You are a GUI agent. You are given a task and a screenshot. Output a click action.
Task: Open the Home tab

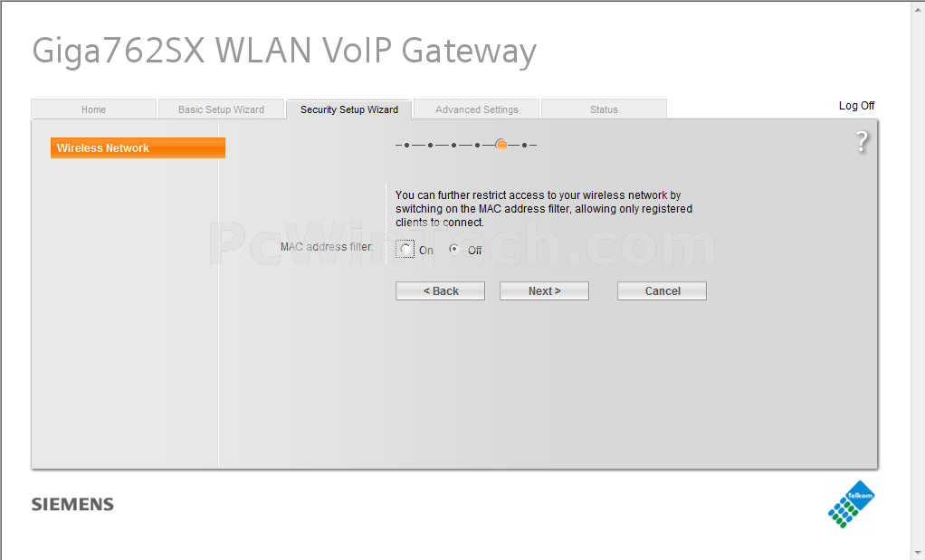click(x=94, y=109)
